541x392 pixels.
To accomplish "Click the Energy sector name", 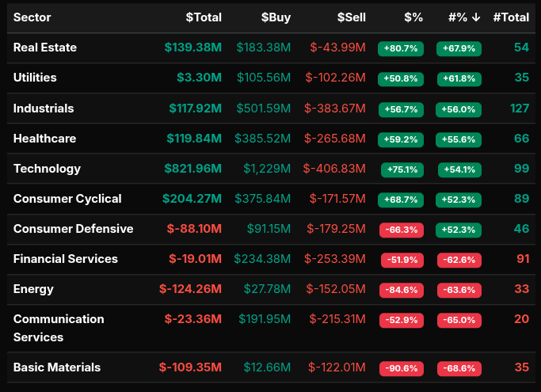I will tap(33, 289).
